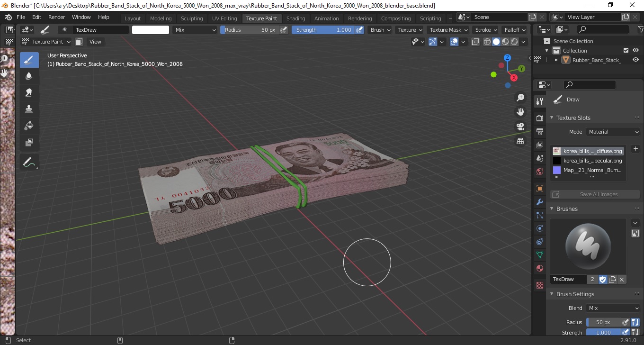This screenshot has width=644, height=345.
Task: Open the Texture Paint mode dropdown
Action: point(46,42)
